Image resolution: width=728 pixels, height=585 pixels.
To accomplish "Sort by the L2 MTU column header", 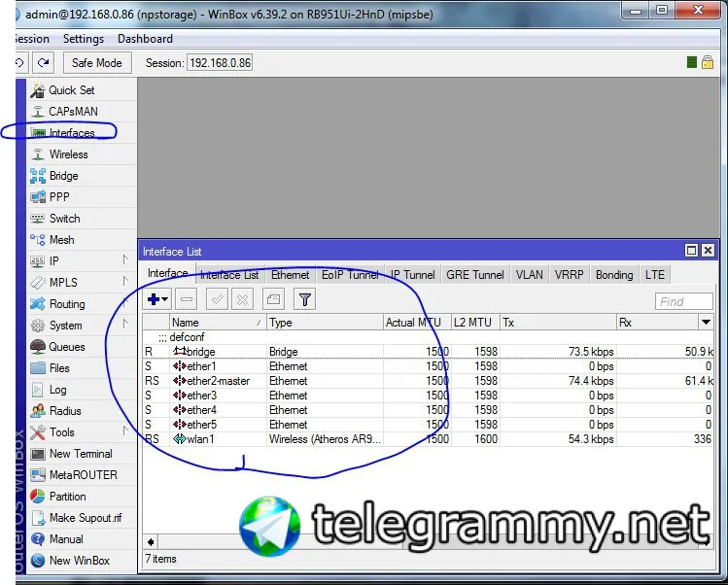I will [x=475, y=323].
